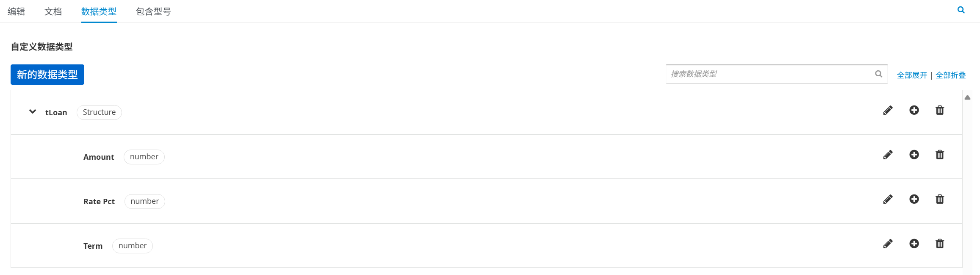The height and width of the screenshot is (275, 980).
Task: Delete the Amount field
Action: [x=940, y=155]
